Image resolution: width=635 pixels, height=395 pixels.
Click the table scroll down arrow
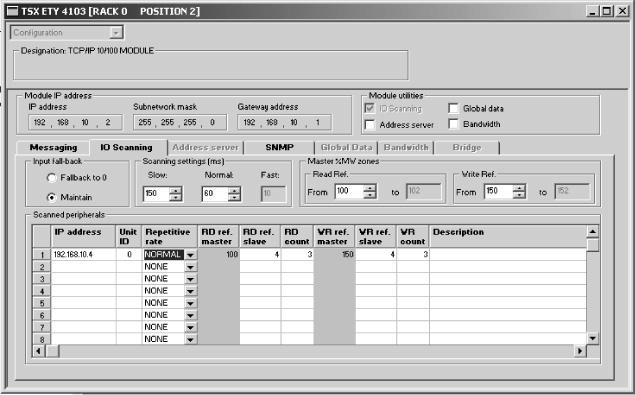click(592, 338)
